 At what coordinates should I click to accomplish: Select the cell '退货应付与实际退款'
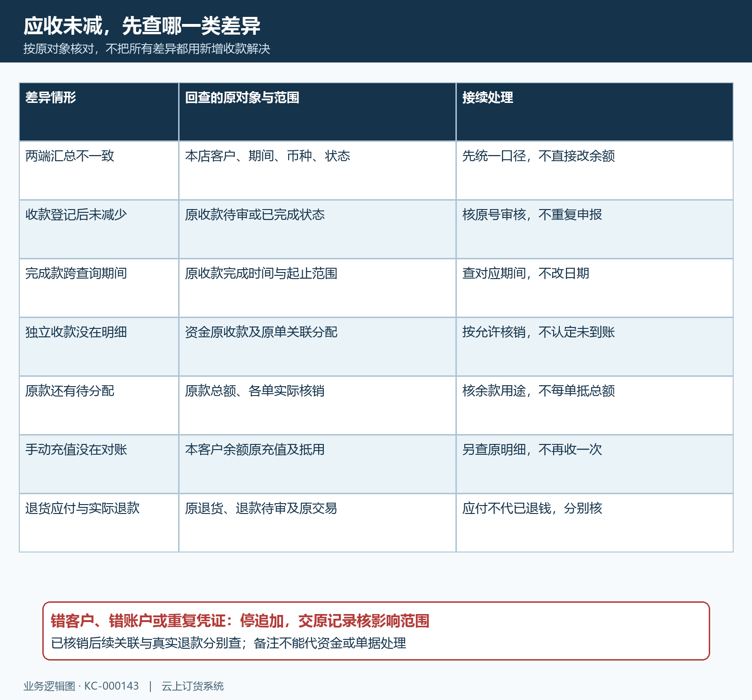99,523
